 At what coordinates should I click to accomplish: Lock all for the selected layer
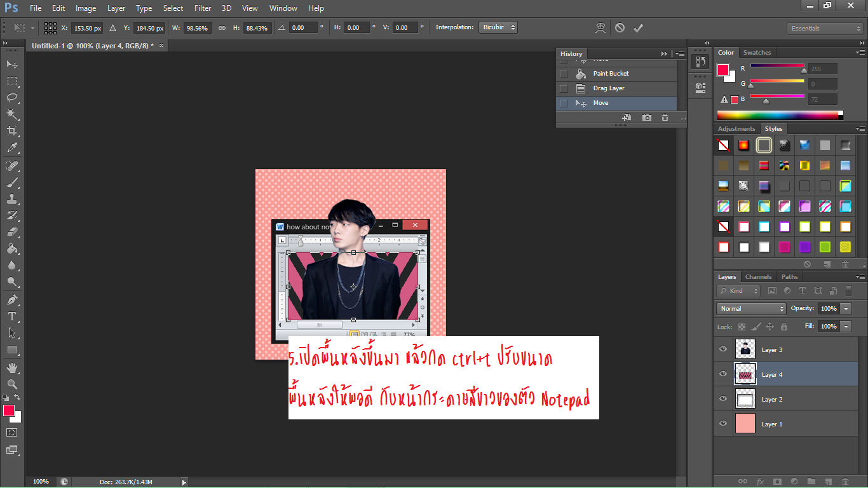tap(784, 327)
